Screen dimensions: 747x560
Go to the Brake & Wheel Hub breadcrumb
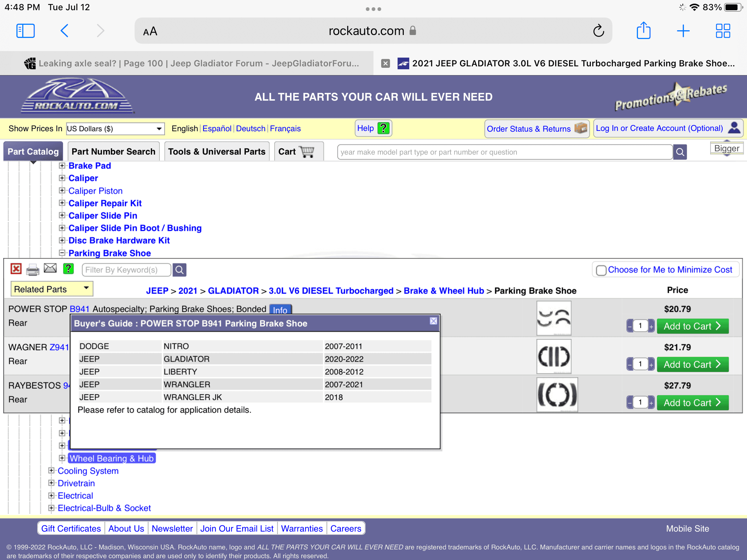[444, 291]
